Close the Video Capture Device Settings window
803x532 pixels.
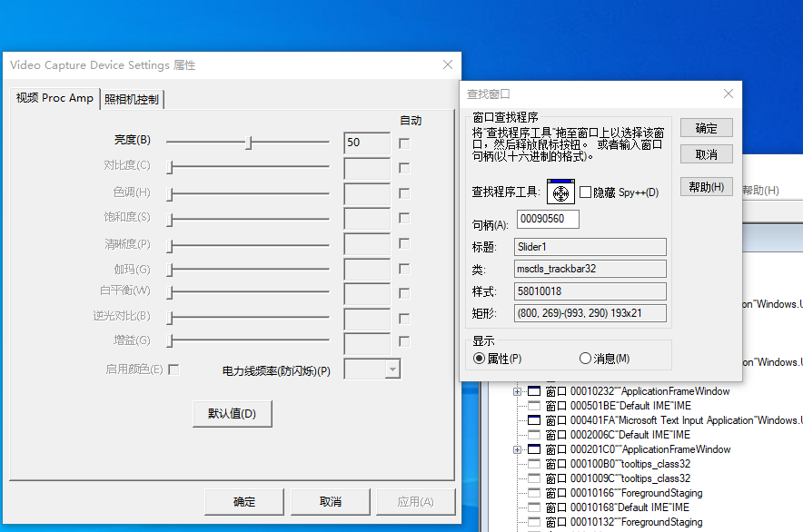pos(448,64)
